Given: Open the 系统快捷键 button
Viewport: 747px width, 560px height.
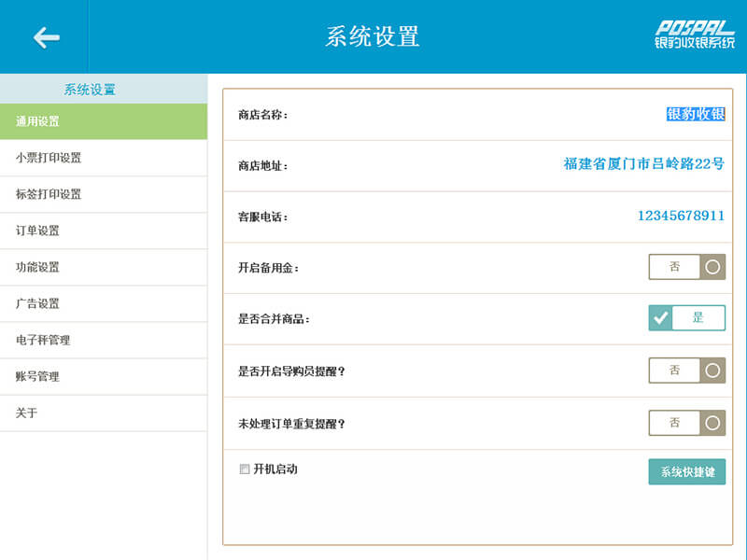Looking at the screenshot, I should click(x=686, y=472).
